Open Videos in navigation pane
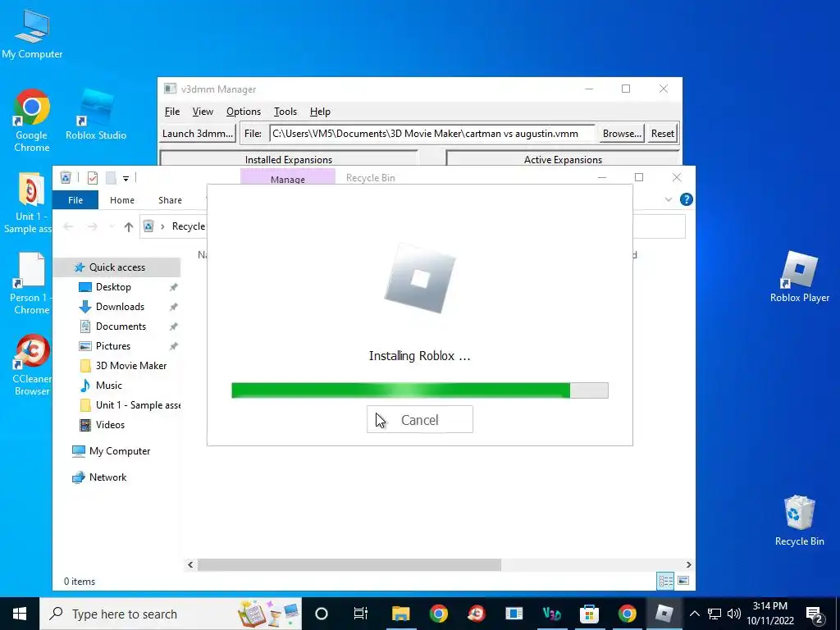 (110, 425)
